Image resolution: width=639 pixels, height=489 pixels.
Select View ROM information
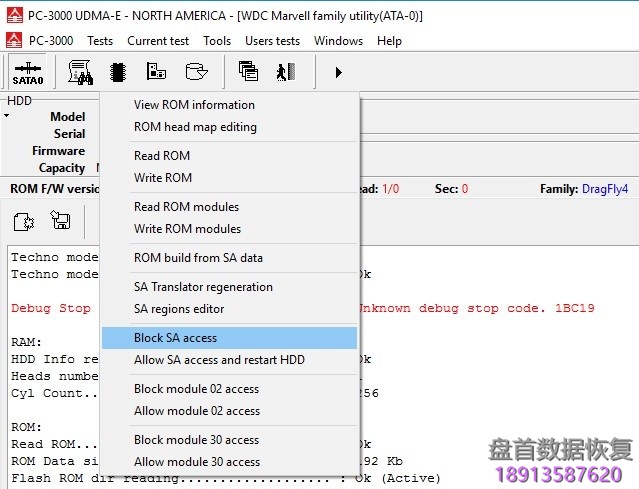pos(229,105)
